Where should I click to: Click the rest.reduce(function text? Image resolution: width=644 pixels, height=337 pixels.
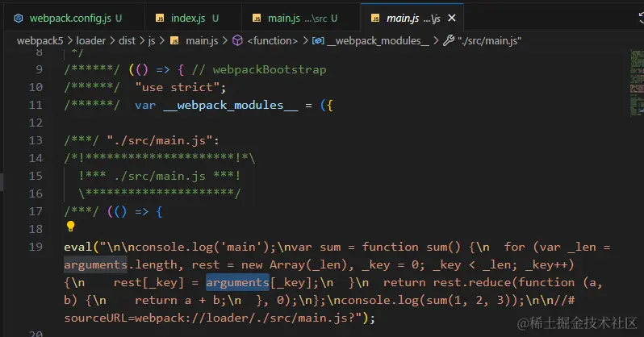(504, 282)
